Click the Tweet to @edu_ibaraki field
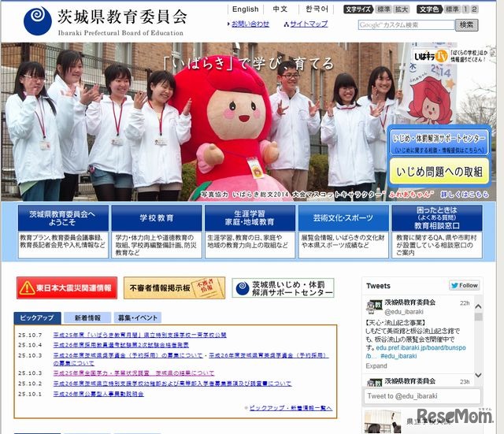Viewport: 504px width, 434px height. (x=422, y=396)
